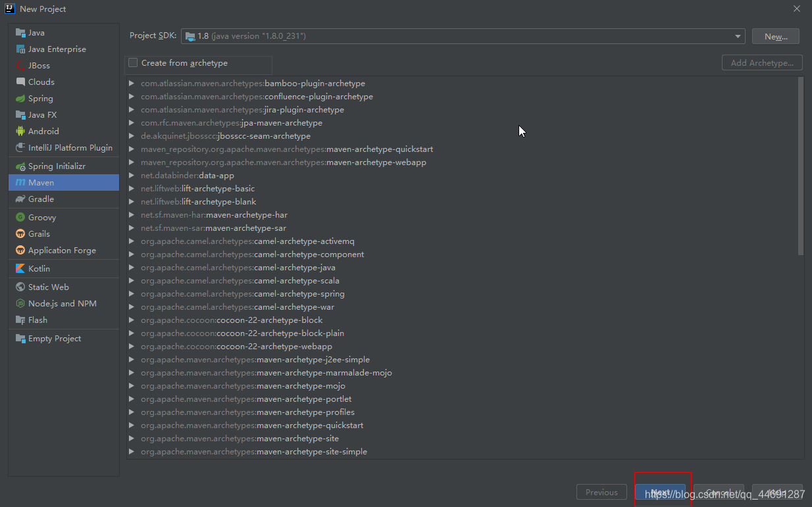This screenshot has height=507, width=812.
Task: Select camel-archetype-spring row
Action: point(462,294)
